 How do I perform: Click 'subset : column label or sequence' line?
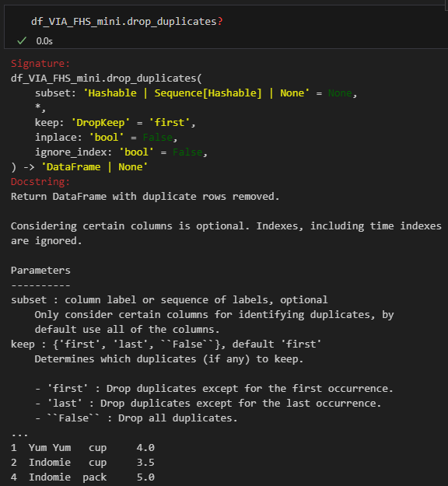(x=169, y=299)
